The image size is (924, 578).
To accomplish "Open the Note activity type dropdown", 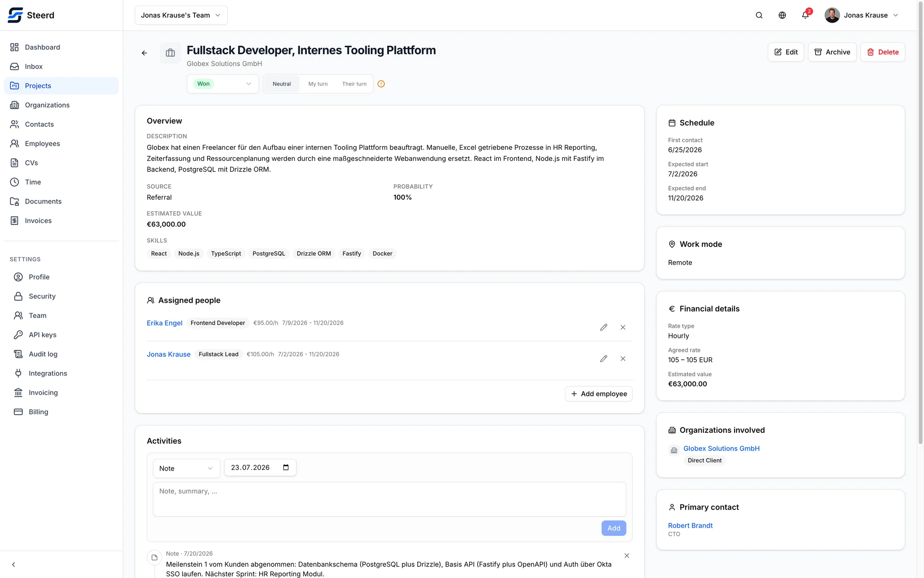I will tap(186, 468).
